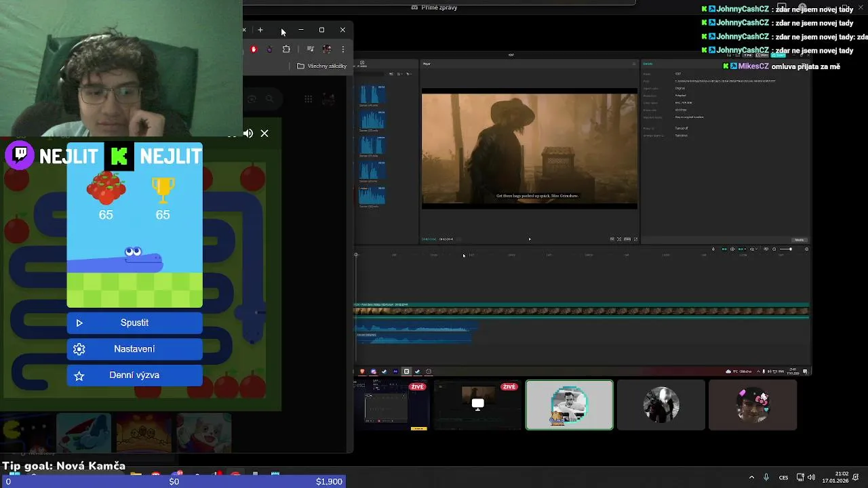Click the dog game thumbnail
The image size is (868, 488).
pyautogui.click(x=203, y=433)
